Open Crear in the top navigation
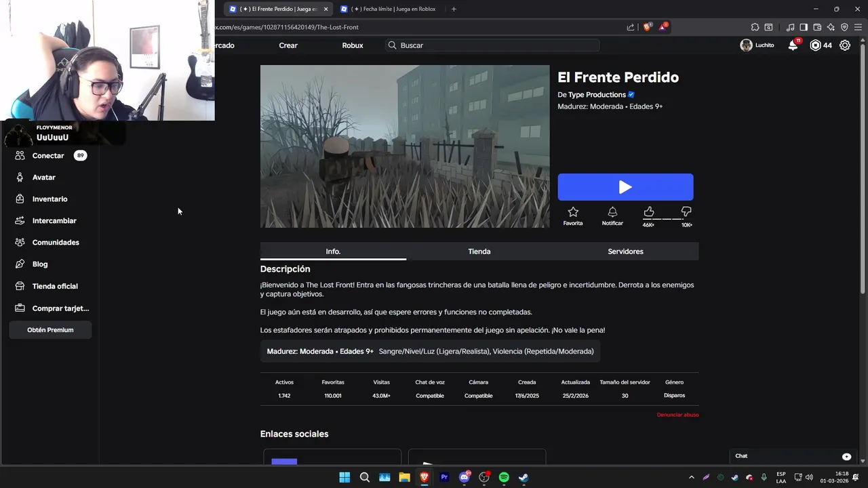Screen dimensions: 868x488 tap(288, 45)
